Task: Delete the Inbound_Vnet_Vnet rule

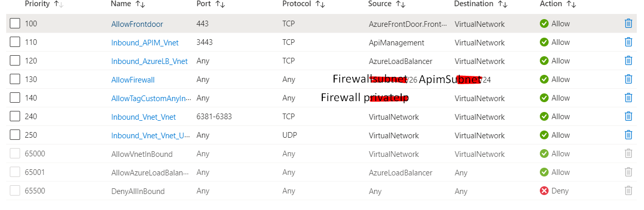Action: click(628, 116)
